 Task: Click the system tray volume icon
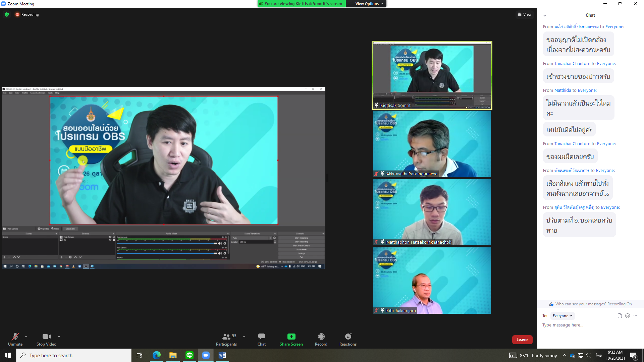pos(589,355)
